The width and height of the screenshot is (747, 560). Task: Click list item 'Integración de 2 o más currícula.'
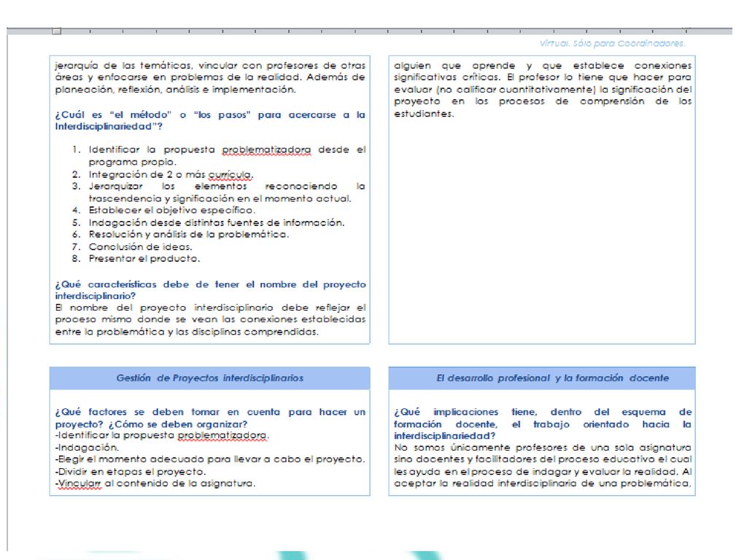coord(171,175)
